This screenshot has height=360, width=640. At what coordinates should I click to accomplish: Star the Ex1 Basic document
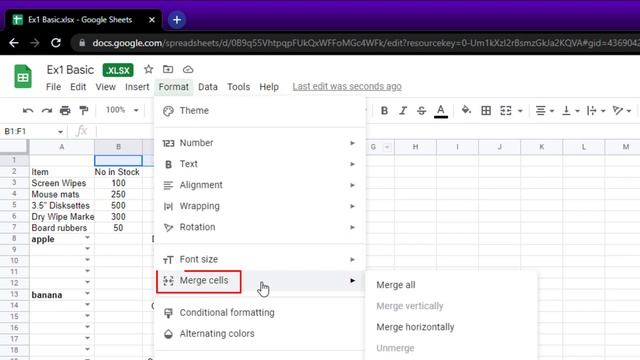[x=149, y=69]
